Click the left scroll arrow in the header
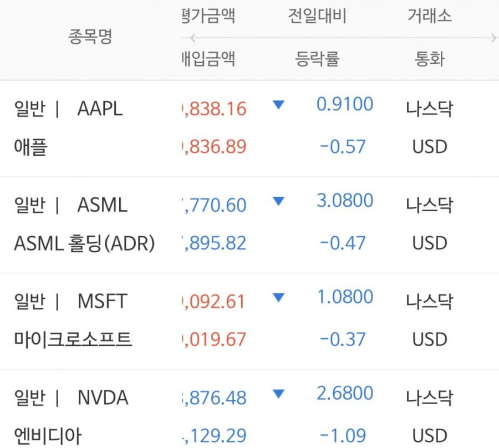Screen dimensions: 499x448 pos(192,38)
